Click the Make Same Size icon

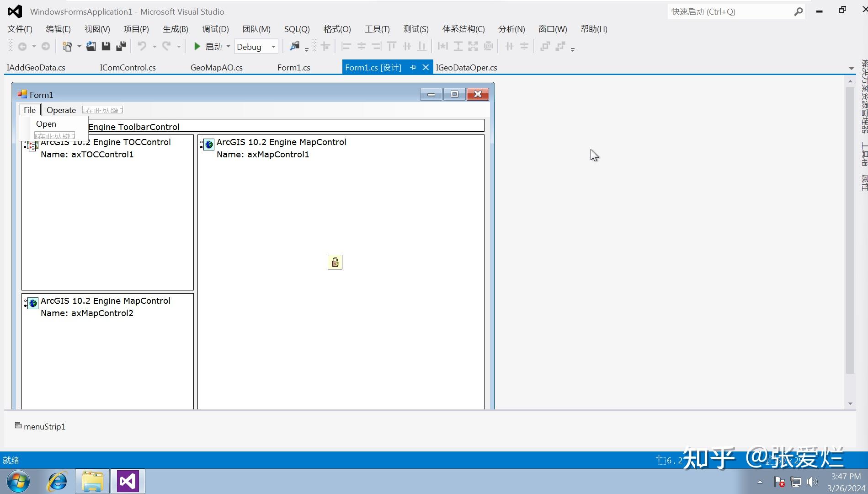pyautogui.click(x=473, y=47)
